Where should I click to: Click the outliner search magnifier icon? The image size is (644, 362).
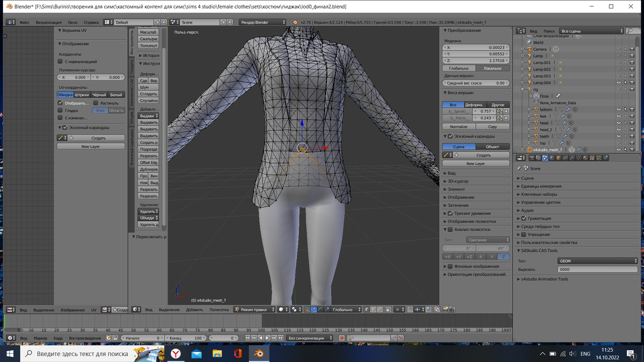point(630,31)
